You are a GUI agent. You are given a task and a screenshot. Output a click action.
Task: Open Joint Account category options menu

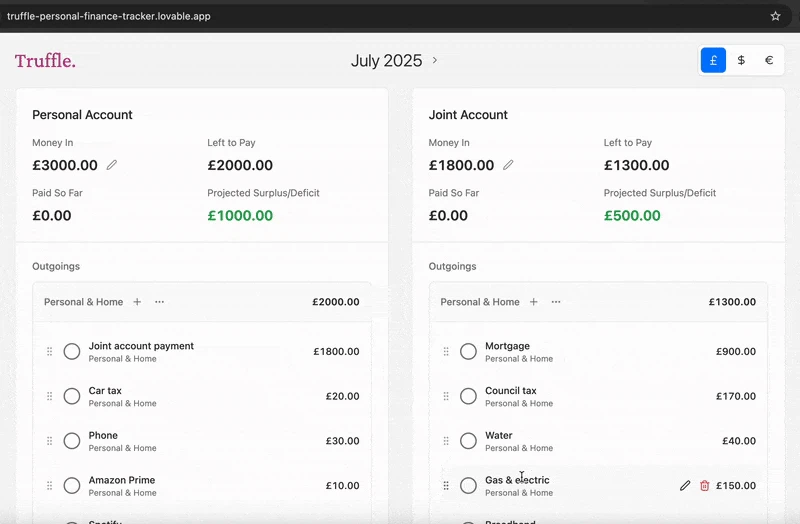point(556,302)
